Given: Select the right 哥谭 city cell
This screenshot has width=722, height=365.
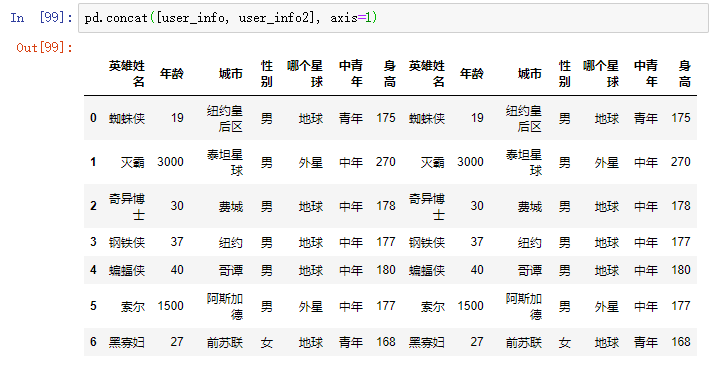Looking at the screenshot, I should pyautogui.click(x=530, y=270).
